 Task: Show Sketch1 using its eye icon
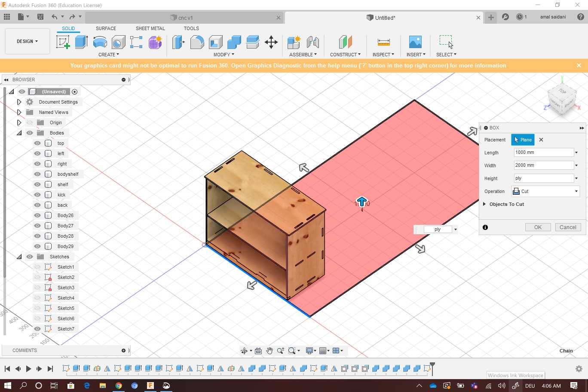coord(37,267)
